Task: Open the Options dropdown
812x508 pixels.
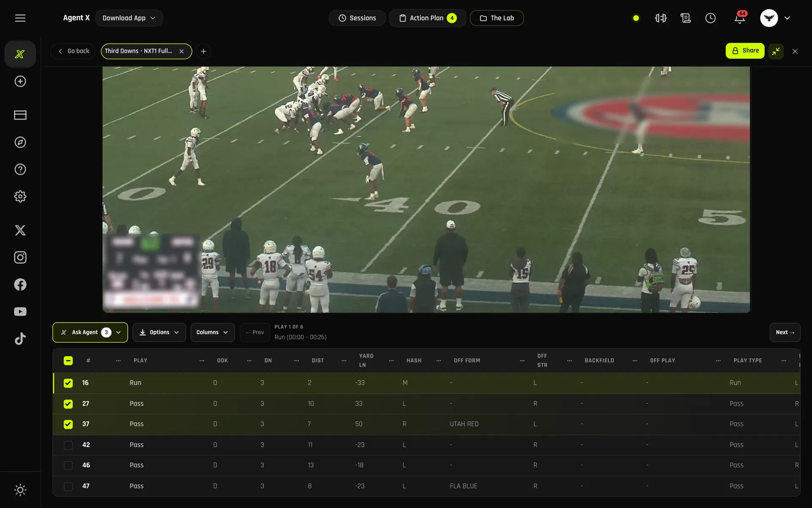Action: click(159, 332)
